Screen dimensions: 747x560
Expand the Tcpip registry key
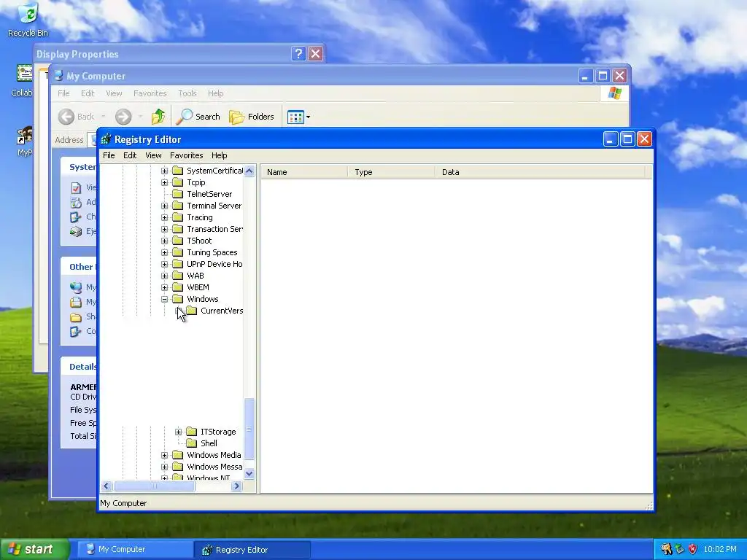(x=164, y=182)
